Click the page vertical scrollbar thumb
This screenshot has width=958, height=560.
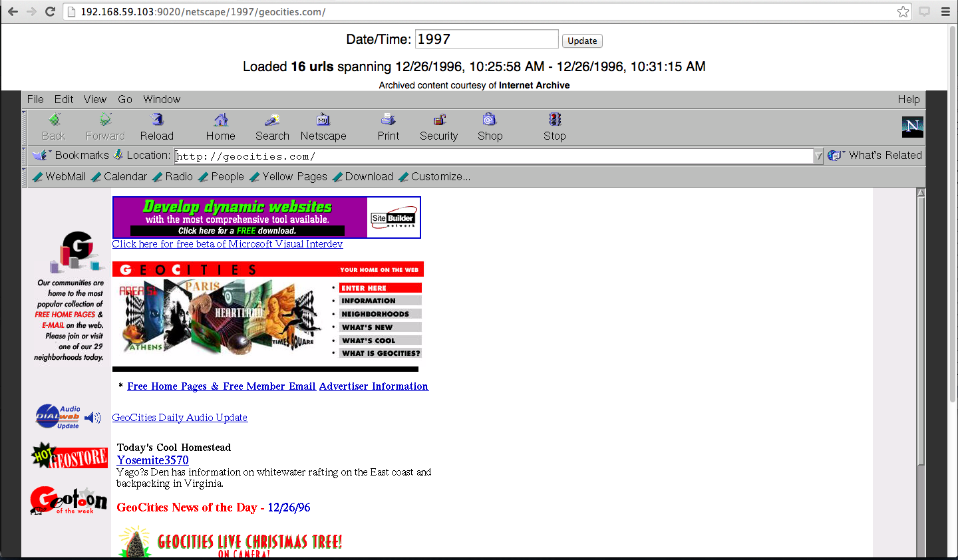pyautogui.click(x=921, y=331)
